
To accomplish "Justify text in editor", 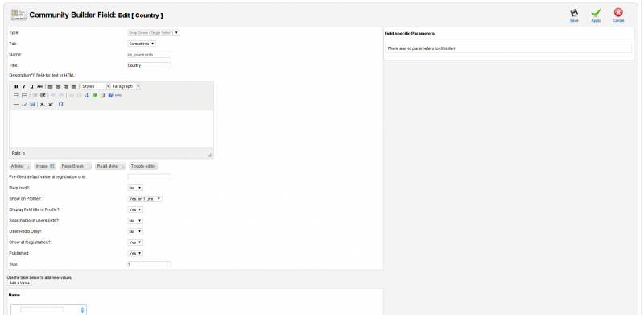I will point(74,86).
